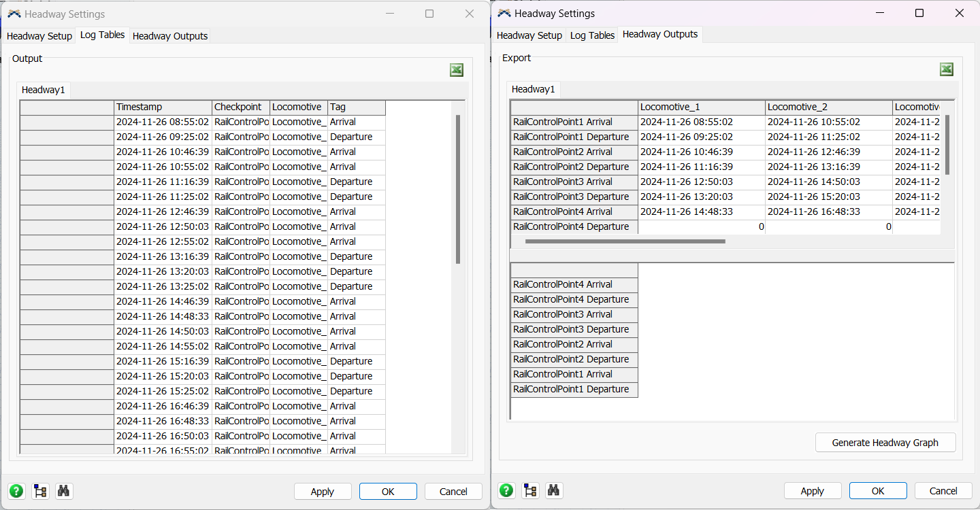Click the binoculars icon below the Export panel
This screenshot has height=510, width=980.
point(554,491)
